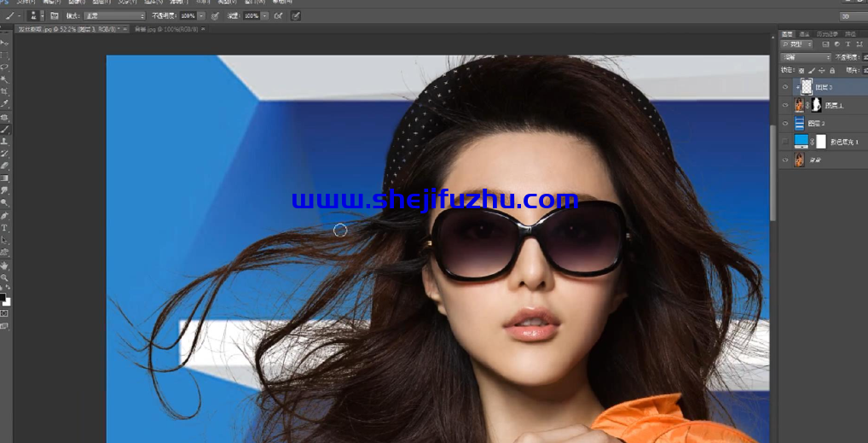Select the Zoom tool

[5, 277]
